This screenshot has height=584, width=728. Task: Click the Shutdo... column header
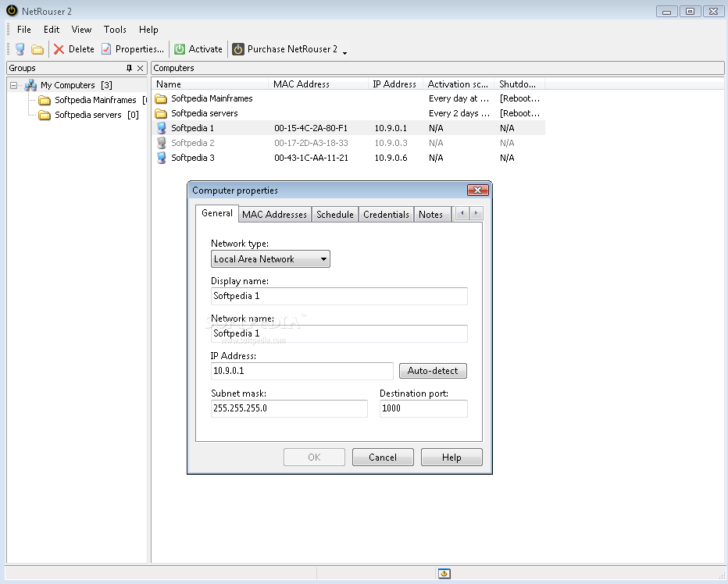(x=519, y=84)
